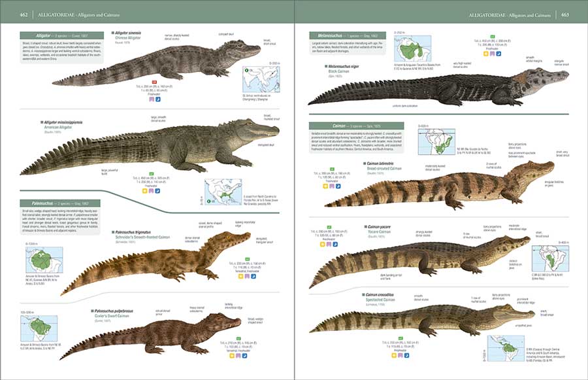The height and width of the screenshot is (380, 588).
Task: Click page number 462 in the header
Action: [x=24, y=14]
